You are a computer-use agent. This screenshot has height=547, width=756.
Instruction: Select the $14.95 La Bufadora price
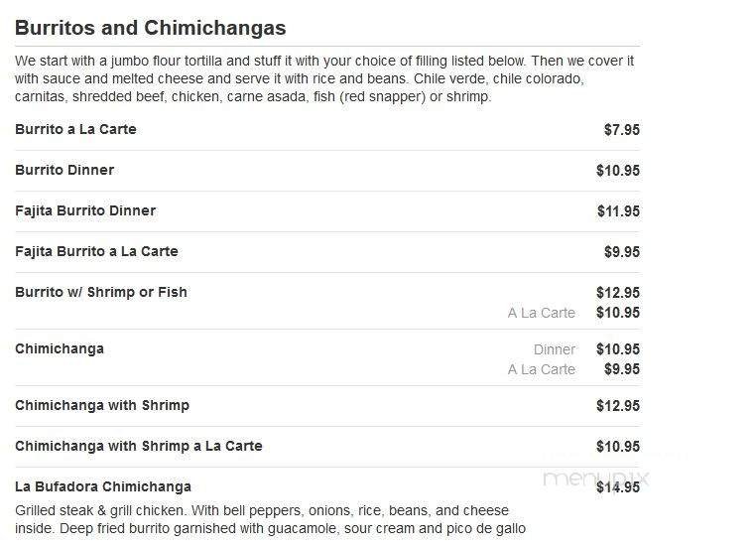tap(618, 487)
